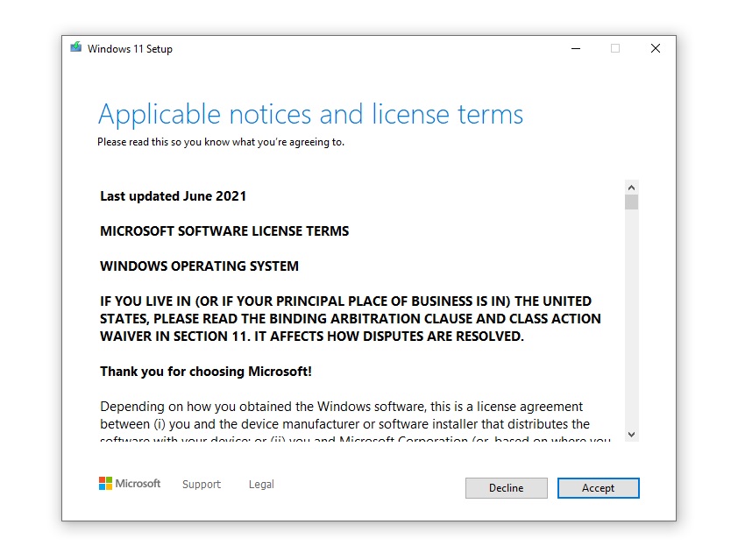Click 'Thank you for choosing Microsoft!' line

tap(206, 372)
